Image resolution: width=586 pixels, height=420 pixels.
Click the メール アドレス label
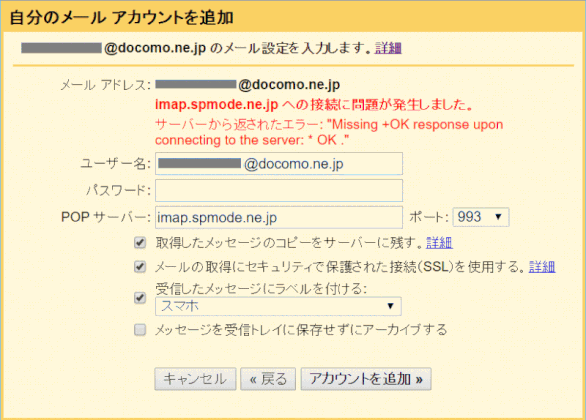(x=105, y=85)
